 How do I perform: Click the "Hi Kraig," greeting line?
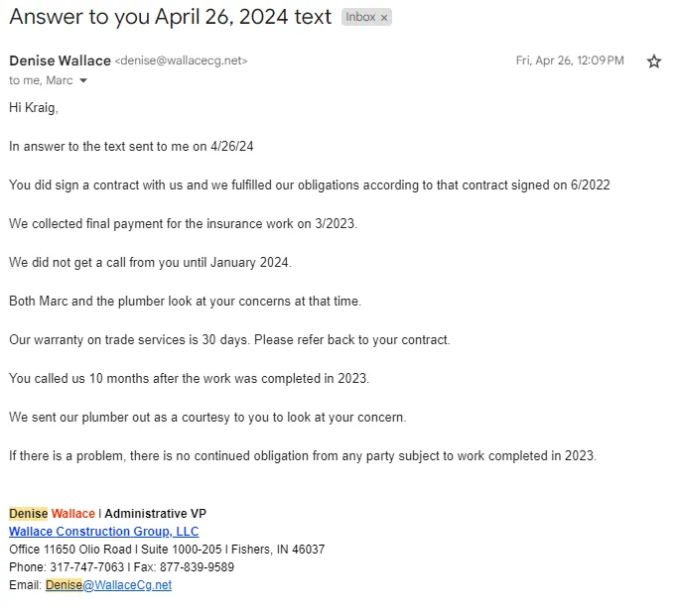click(x=34, y=107)
